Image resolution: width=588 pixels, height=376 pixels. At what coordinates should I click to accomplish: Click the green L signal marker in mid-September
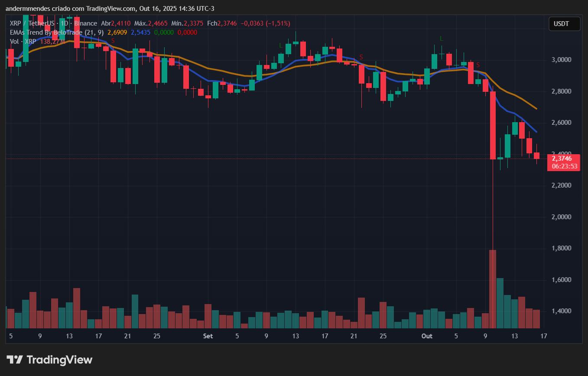tap(281, 45)
